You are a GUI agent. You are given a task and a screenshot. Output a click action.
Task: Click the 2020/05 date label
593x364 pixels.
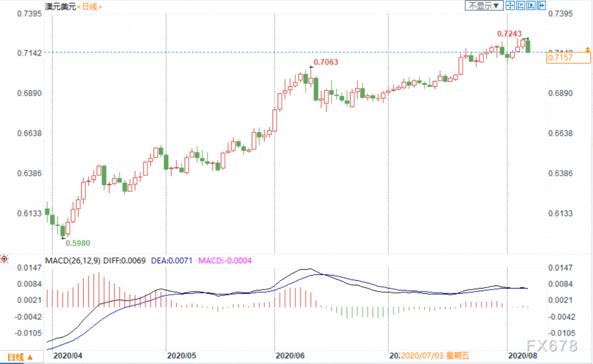(182, 356)
